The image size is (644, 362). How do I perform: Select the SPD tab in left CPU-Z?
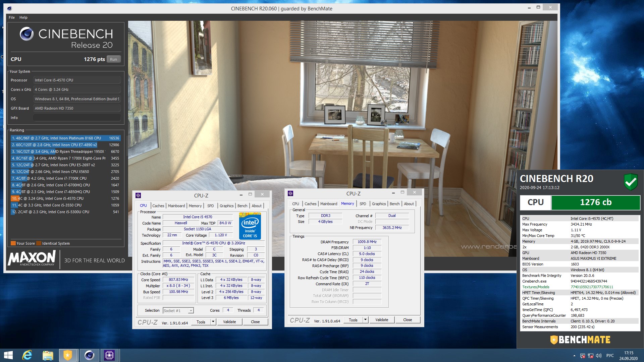pyautogui.click(x=210, y=206)
